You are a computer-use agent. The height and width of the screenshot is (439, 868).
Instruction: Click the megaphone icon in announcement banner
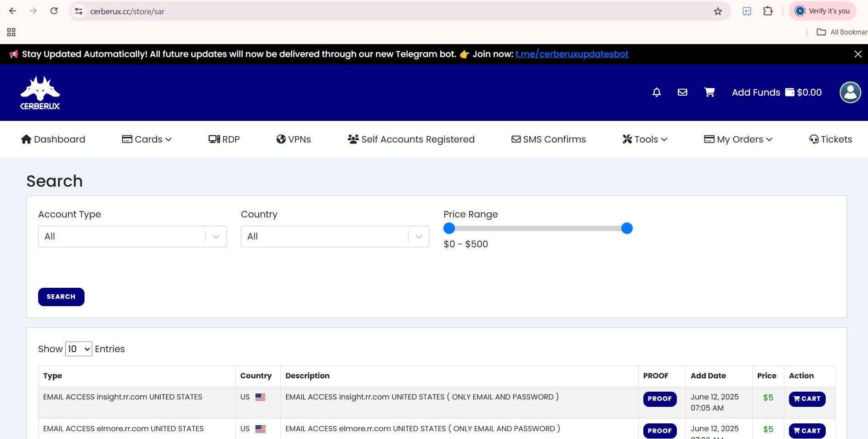pos(14,54)
